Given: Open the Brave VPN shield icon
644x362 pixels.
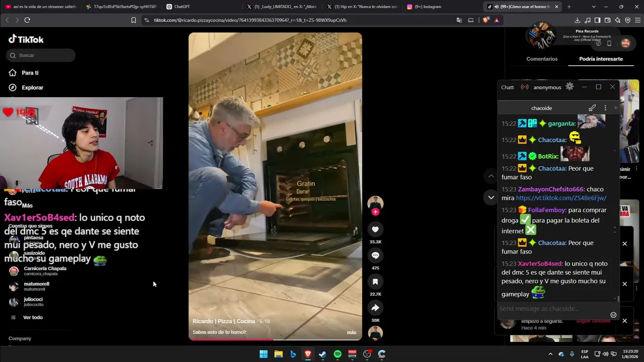Looking at the screenshot, I should [x=627, y=20].
